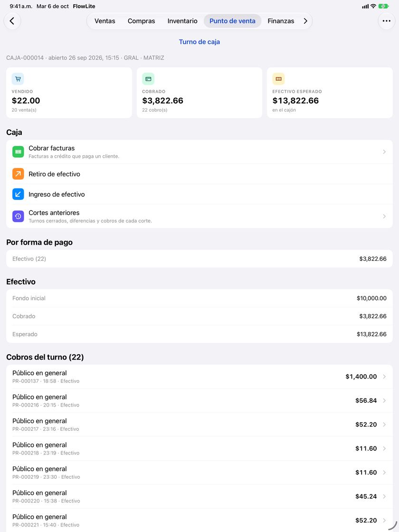Click the green Cobrar facturas icon
Image resolution: width=399 pixels, height=532 pixels.
point(18,152)
